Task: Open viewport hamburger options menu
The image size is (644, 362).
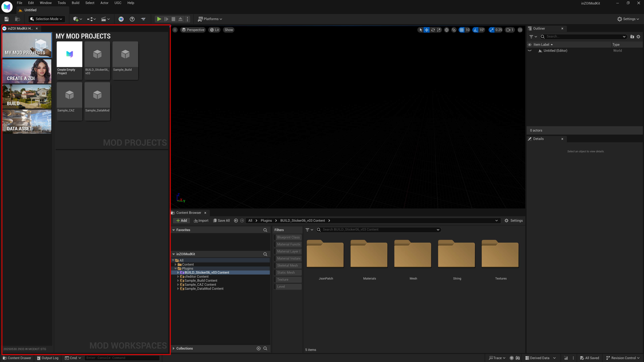Action: [175, 30]
